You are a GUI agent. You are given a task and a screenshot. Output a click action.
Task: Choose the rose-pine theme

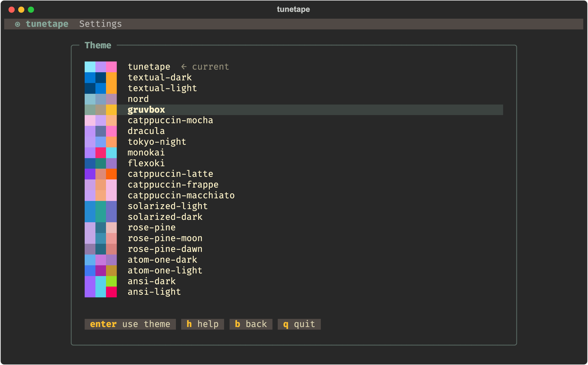pyautogui.click(x=294, y=228)
